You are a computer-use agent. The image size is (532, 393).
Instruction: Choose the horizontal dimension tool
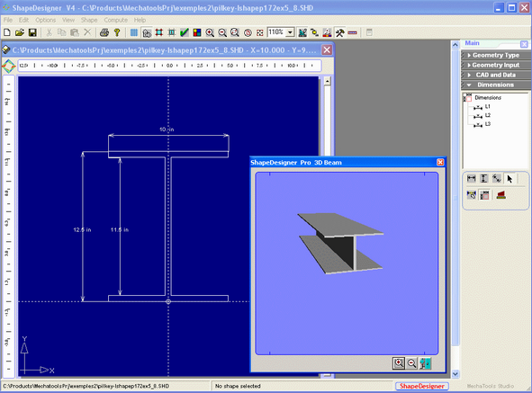472,178
